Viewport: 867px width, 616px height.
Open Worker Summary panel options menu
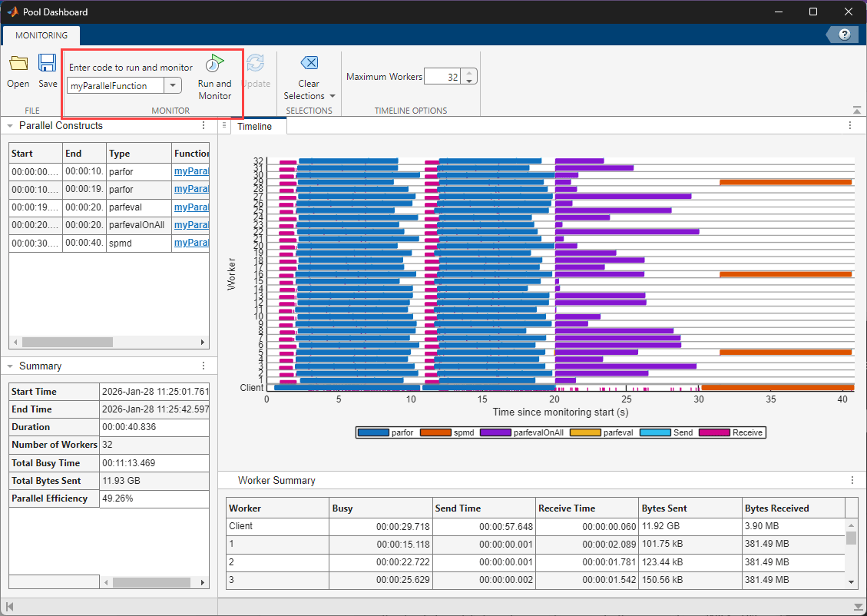point(852,480)
